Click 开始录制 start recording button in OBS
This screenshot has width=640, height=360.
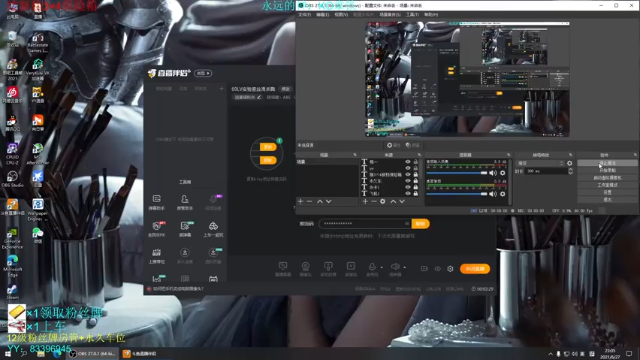tap(607, 170)
